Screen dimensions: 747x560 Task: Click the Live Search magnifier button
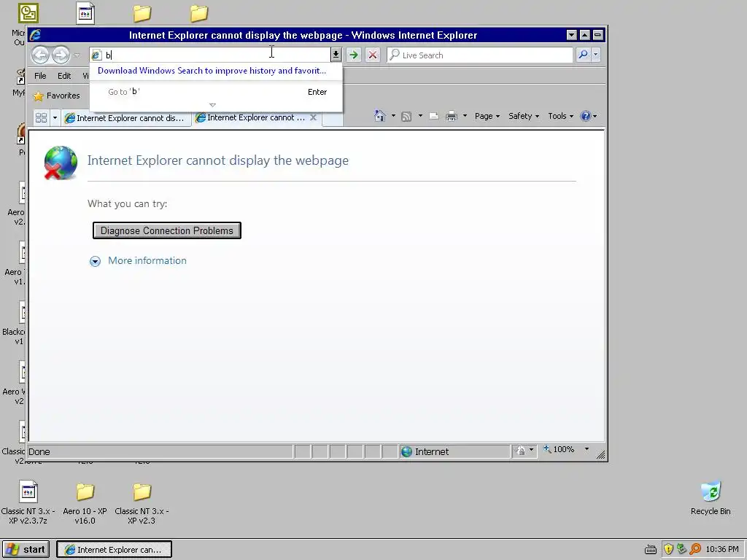click(x=583, y=55)
